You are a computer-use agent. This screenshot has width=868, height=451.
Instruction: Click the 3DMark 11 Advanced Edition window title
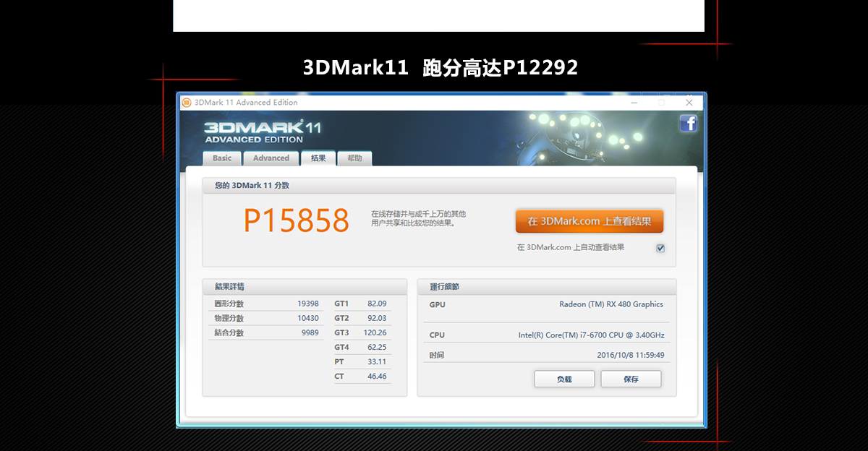coord(246,102)
